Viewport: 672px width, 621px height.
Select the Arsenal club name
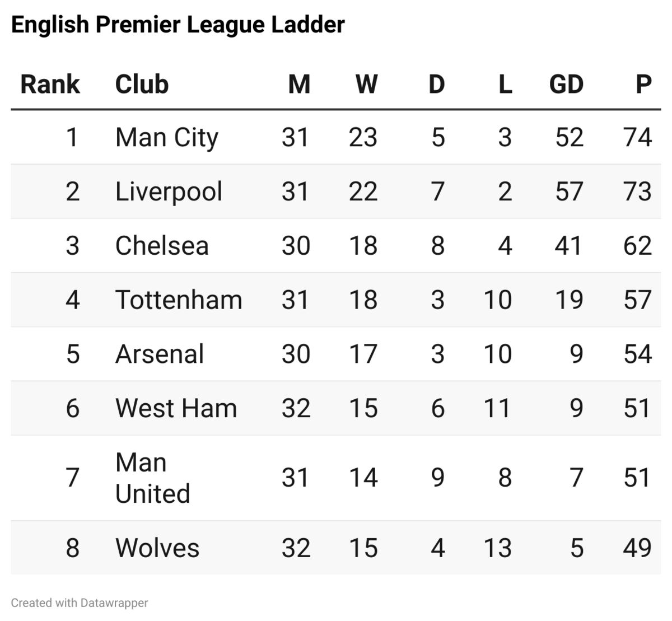click(x=160, y=354)
